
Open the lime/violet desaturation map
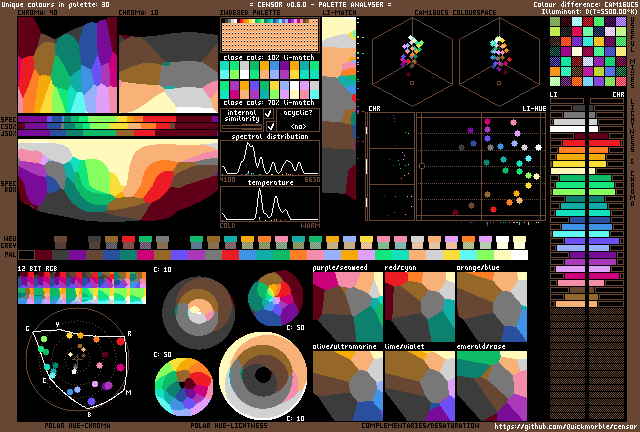419,385
